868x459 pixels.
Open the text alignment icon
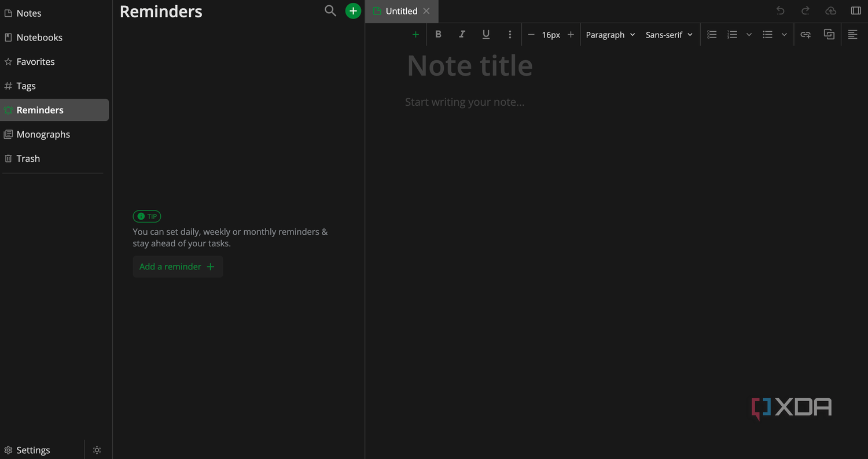[852, 35]
